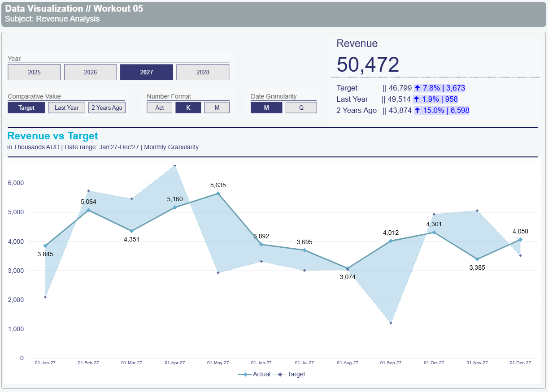This screenshot has height=392, width=548.
Task: Switch date granularity to monthly M
Action: coord(266,108)
